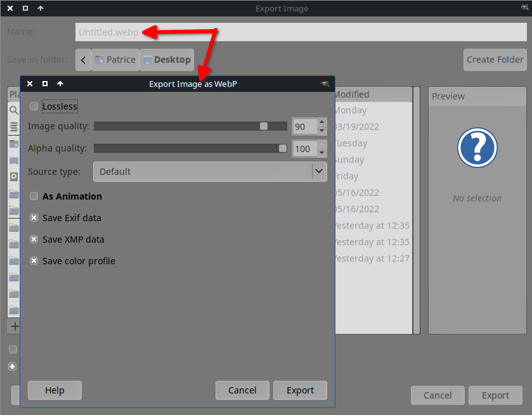532x415 pixels.
Task: Open Help in WebP export dialog
Action: (x=55, y=390)
